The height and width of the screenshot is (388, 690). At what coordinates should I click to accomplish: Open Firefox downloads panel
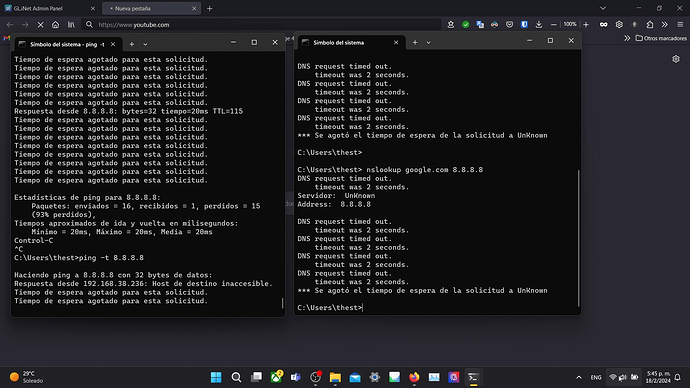coord(539,25)
